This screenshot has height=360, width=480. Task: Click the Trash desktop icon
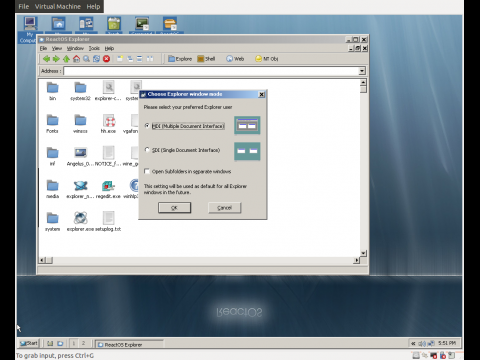[114, 24]
